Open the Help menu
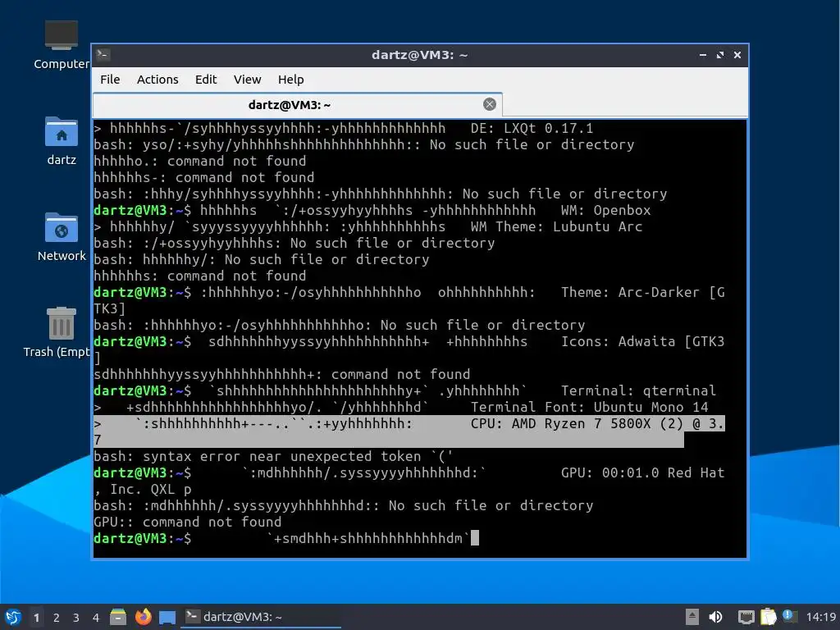Image resolution: width=840 pixels, height=630 pixels. click(x=291, y=80)
